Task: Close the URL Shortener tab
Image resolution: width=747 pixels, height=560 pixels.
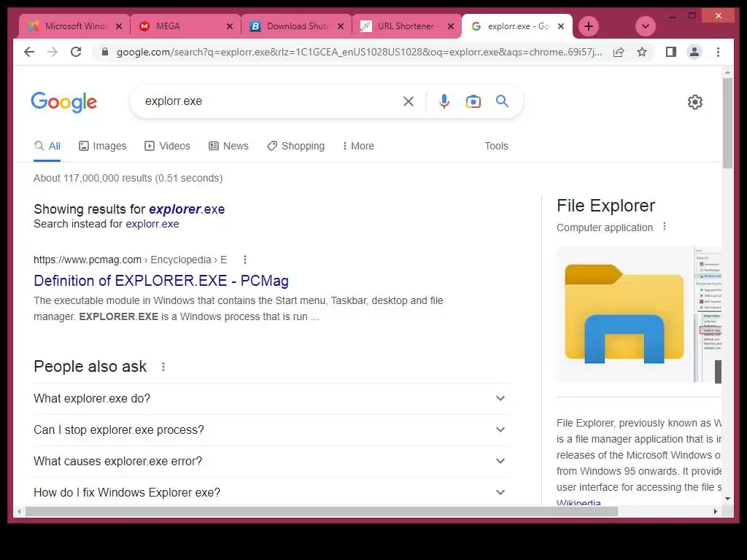Action: 451,26
